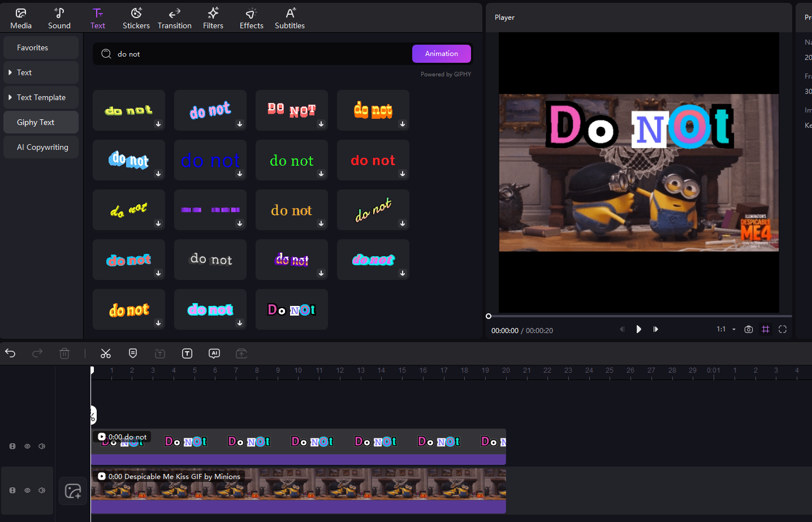Open the Media tab
Screen dimensions: 812x522
click(21, 18)
